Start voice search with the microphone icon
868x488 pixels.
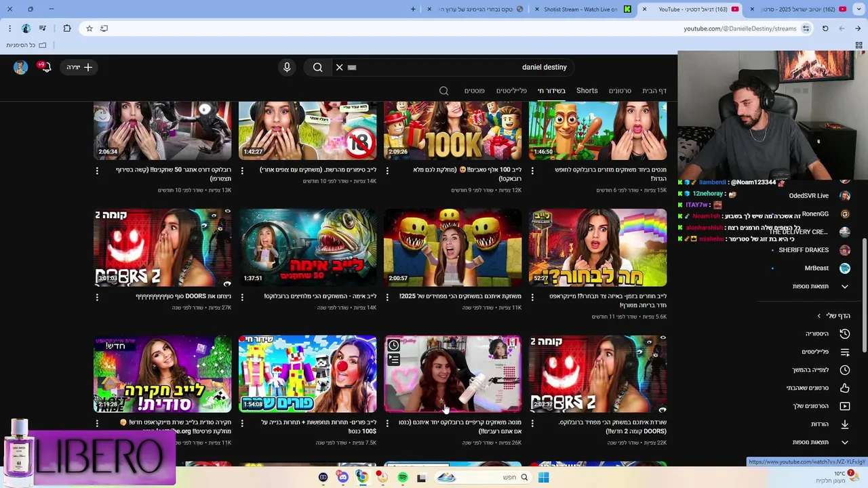click(x=287, y=67)
